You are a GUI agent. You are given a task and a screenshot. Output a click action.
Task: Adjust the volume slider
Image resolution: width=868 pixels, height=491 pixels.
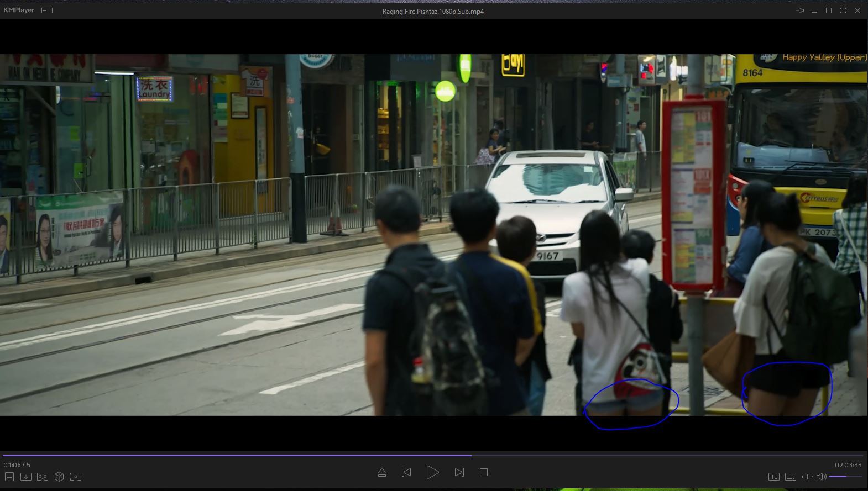(x=845, y=477)
